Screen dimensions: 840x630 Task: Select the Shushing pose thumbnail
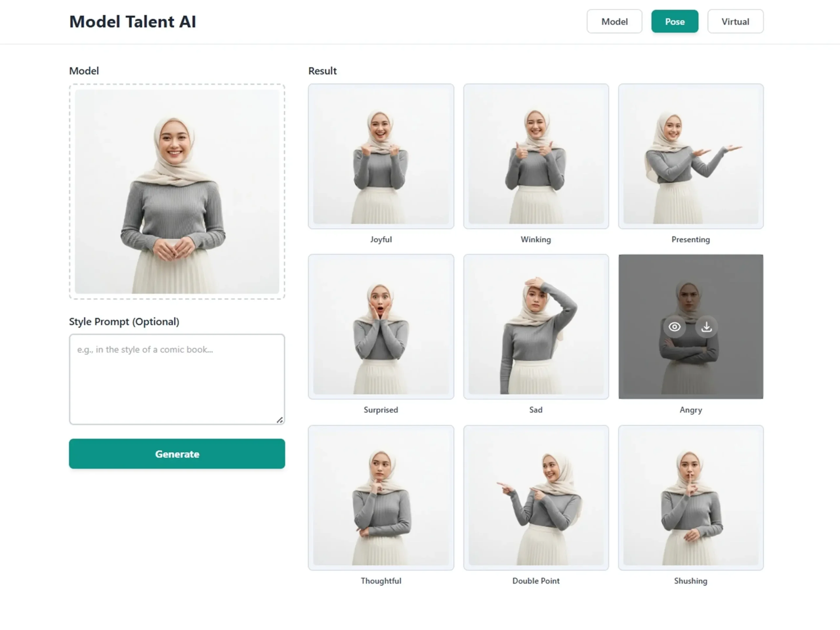coord(691,497)
